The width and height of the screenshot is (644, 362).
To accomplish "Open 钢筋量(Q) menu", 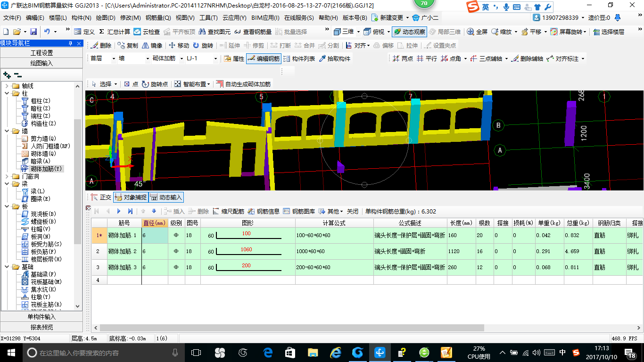I will tap(158, 17).
